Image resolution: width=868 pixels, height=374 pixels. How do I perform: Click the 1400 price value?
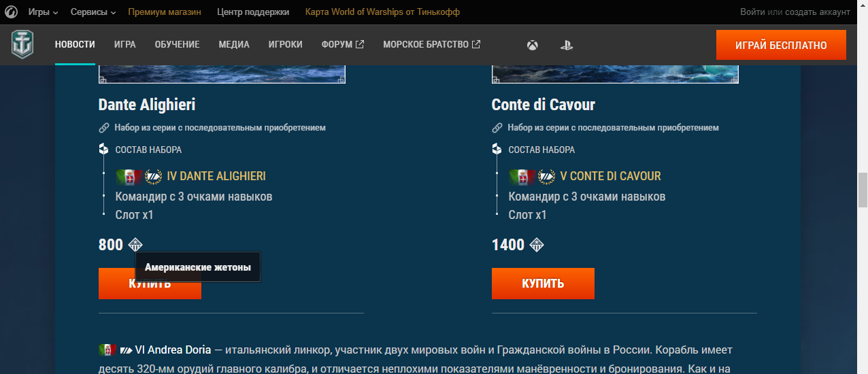[508, 245]
